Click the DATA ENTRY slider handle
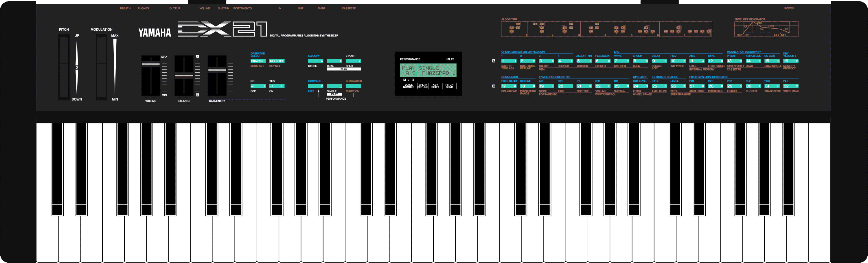The height and width of the screenshot is (263, 868). pyautogui.click(x=217, y=70)
